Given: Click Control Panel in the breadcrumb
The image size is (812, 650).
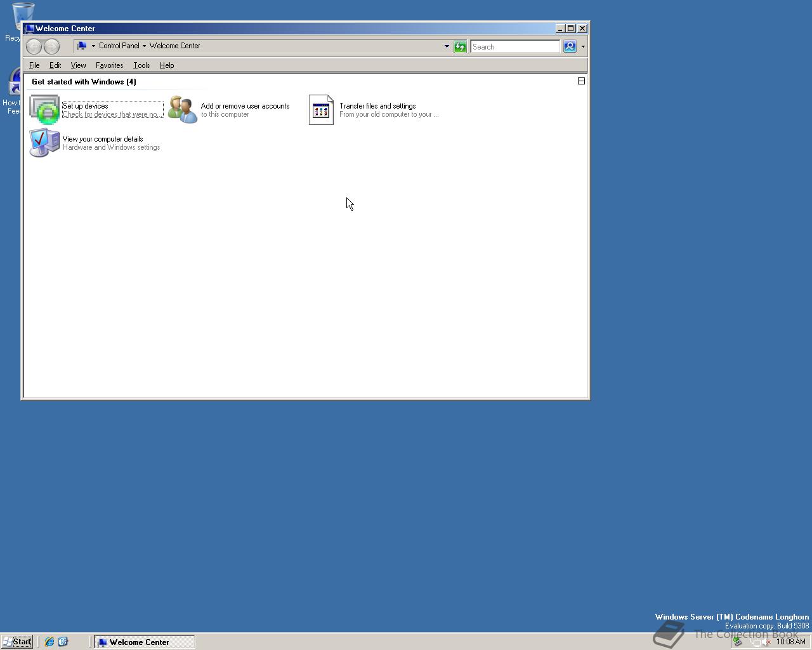Looking at the screenshot, I should coord(119,46).
